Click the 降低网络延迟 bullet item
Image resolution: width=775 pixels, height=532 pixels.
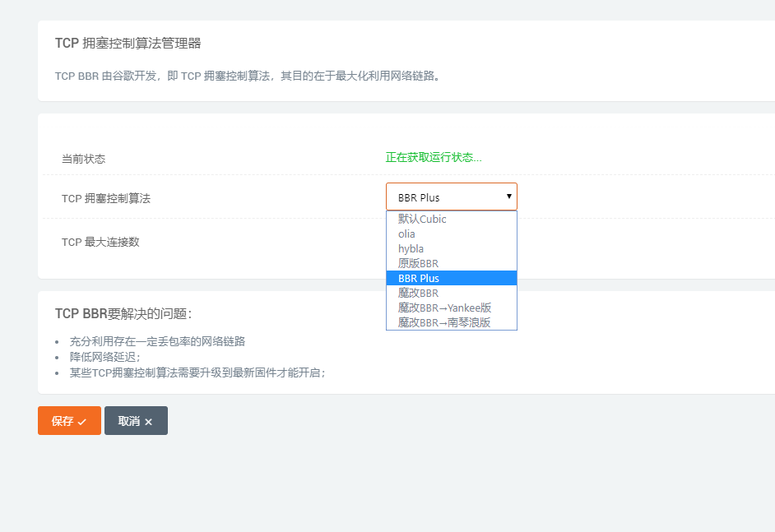105,357
